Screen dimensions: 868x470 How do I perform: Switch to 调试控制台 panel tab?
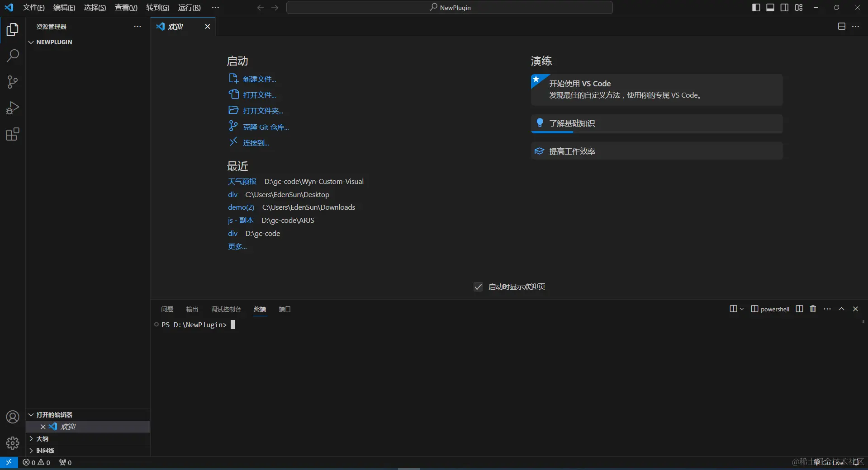coord(226,309)
